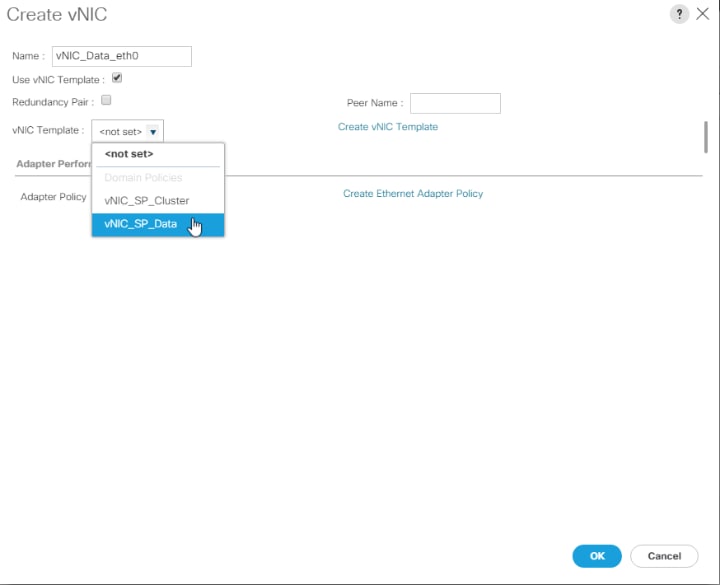The height and width of the screenshot is (585, 720).
Task: Open the help question mark icon
Action: [679, 14]
